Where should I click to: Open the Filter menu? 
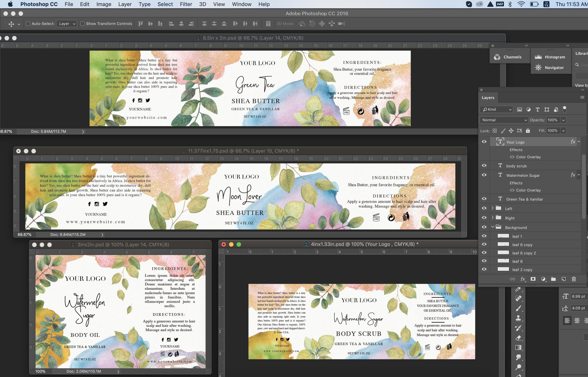click(186, 4)
